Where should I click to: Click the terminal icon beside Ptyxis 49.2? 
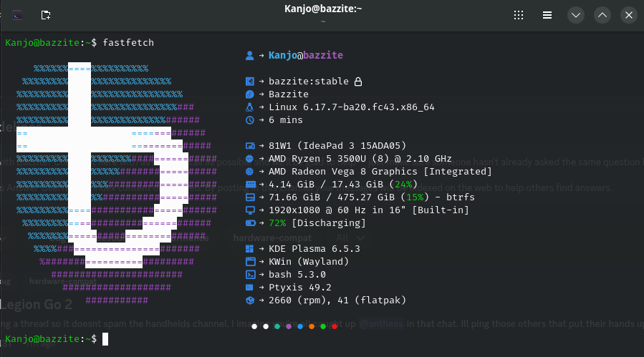pos(249,287)
